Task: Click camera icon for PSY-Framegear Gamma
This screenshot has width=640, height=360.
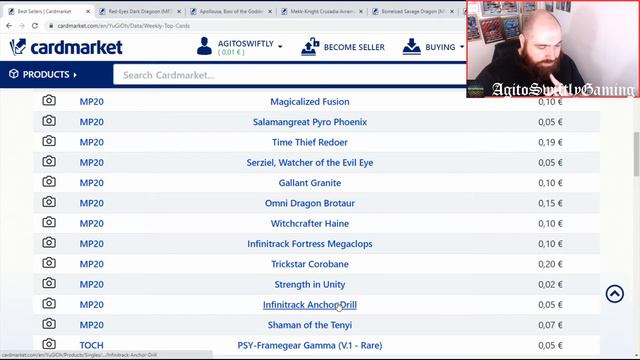Action: (x=49, y=344)
